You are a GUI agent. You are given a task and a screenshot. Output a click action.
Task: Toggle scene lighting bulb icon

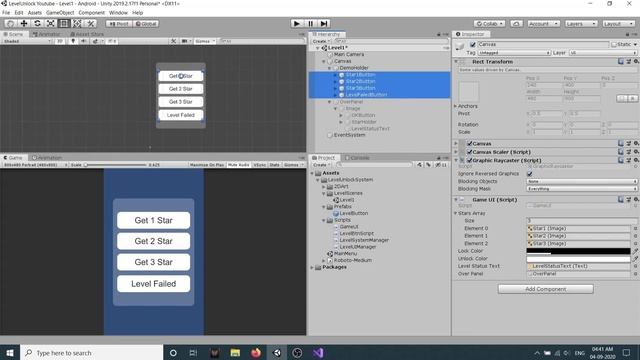(x=73, y=41)
